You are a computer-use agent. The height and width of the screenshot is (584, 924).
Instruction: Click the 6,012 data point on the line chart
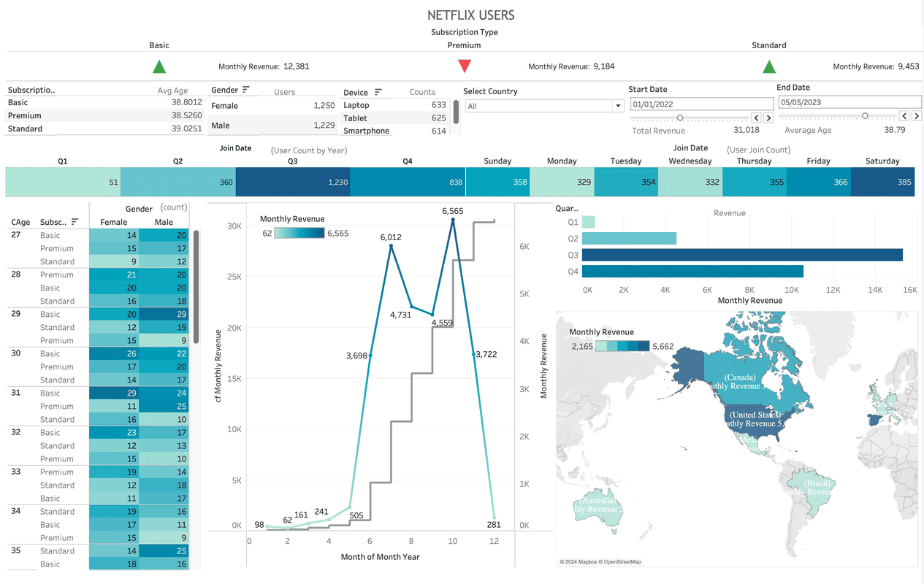pyautogui.click(x=391, y=246)
